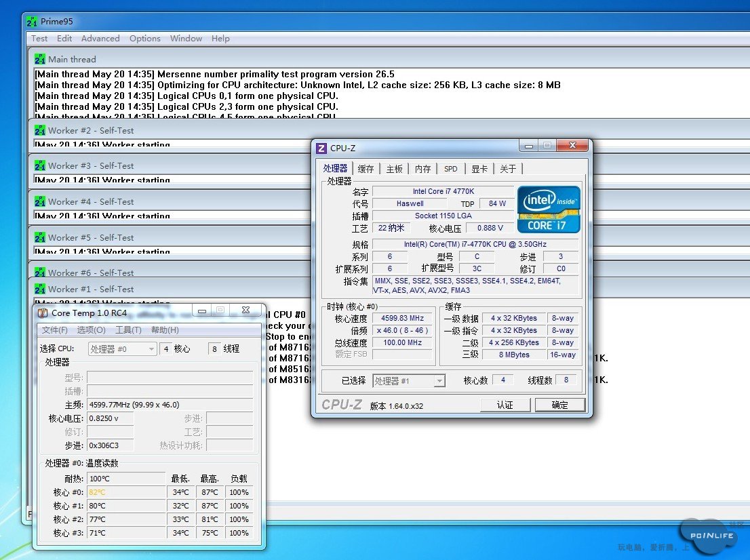The width and height of the screenshot is (750, 560).
Task: Switch to the 关于 tab in CPU-Z
Action: (508, 169)
